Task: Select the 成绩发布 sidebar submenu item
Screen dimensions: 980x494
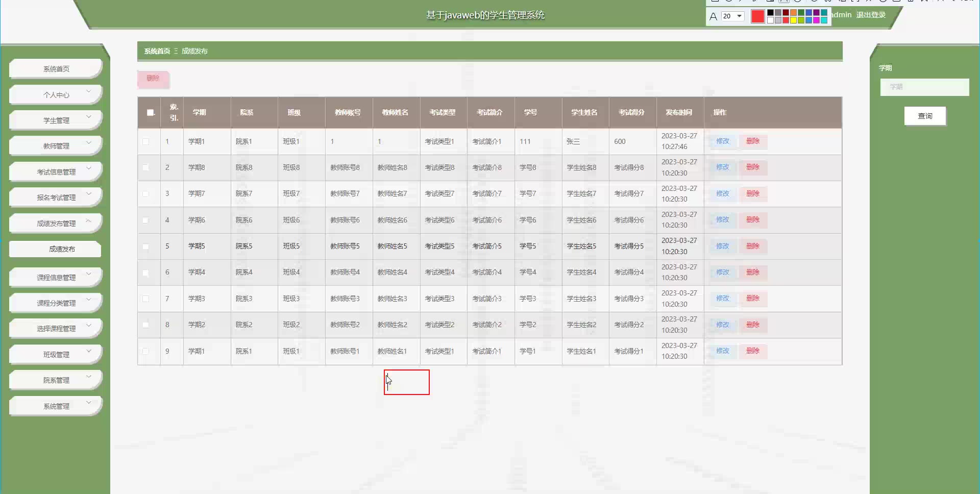Action: [62, 249]
